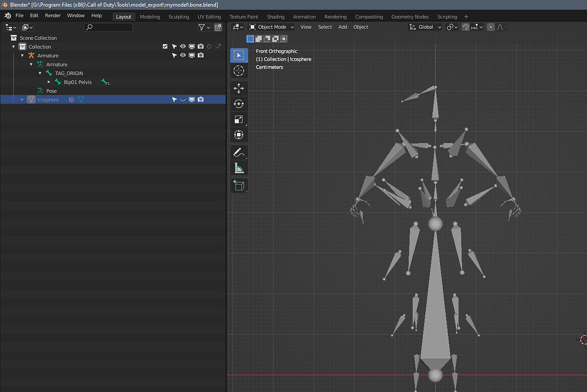Viewport: 587px width, 392px height.
Task: Click the TAG_ORIGIN bone icon
Action: point(49,73)
